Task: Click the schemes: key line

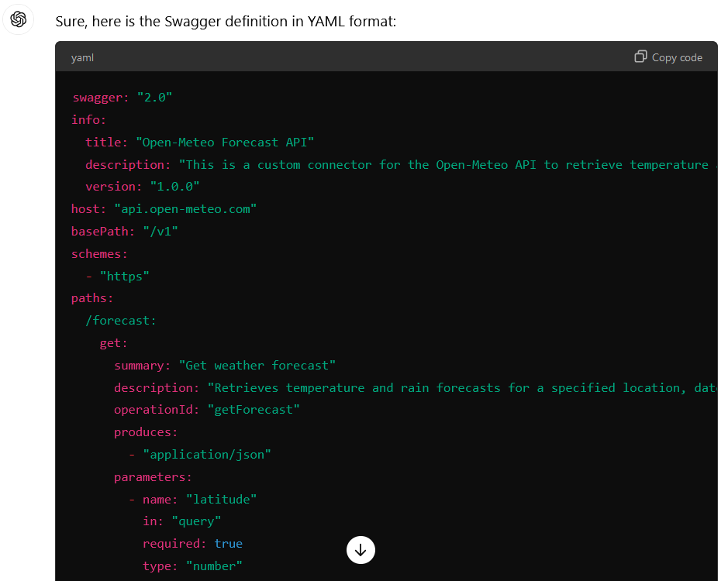Action: [x=99, y=254]
